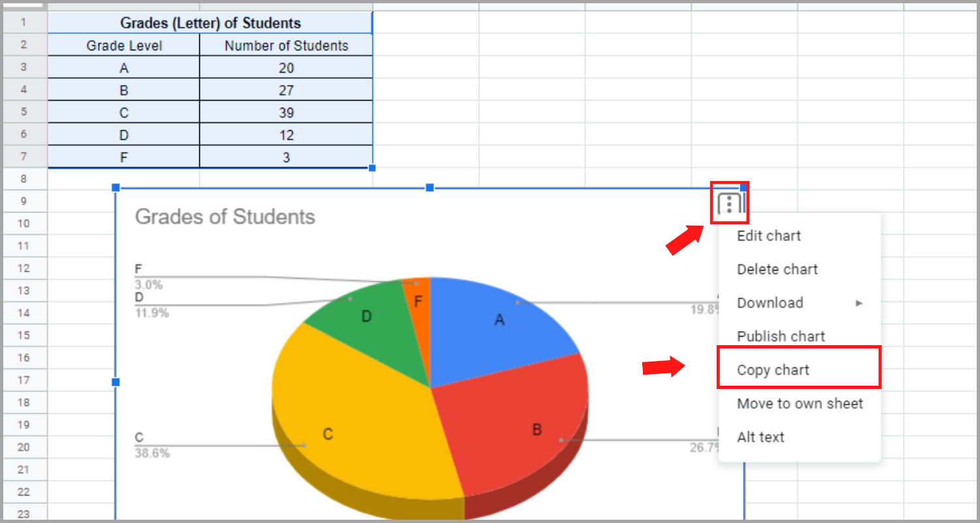Click row header 5
This screenshot has width=980, height=523.
point(24,112)
